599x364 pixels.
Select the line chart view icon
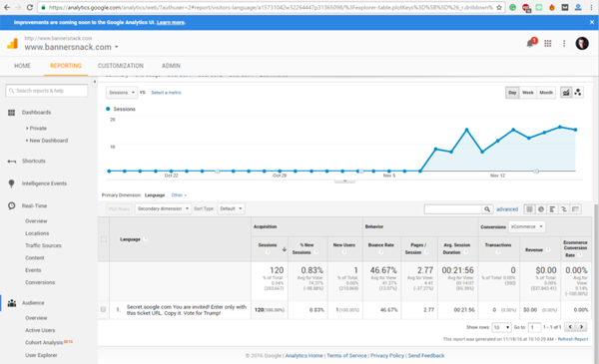point(566,93)
